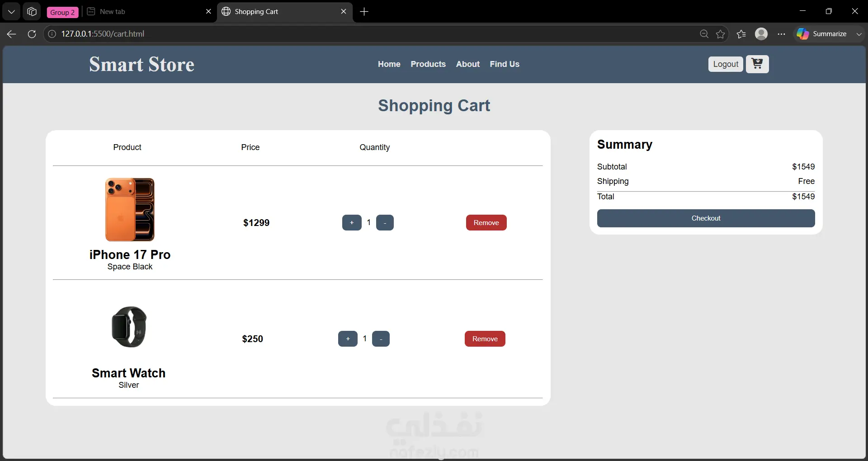Click the Smart Watch product name
The height and width of the screenshot is (461, 868).
pyautogui.click(x=129, y=373)
